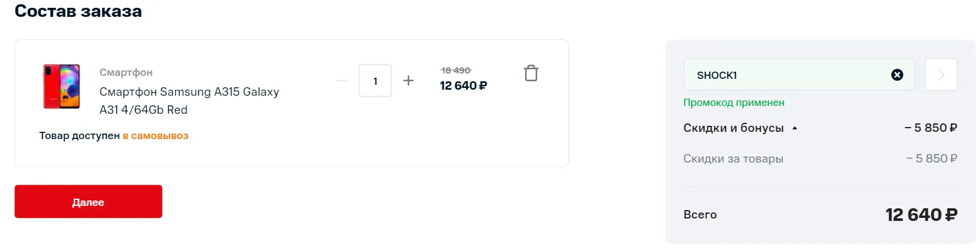Image resolution: width=980 pixels, height=248 pixels.
Task: Click the "Всего" total amount 12 640 ₽
Action: (920, 215)
